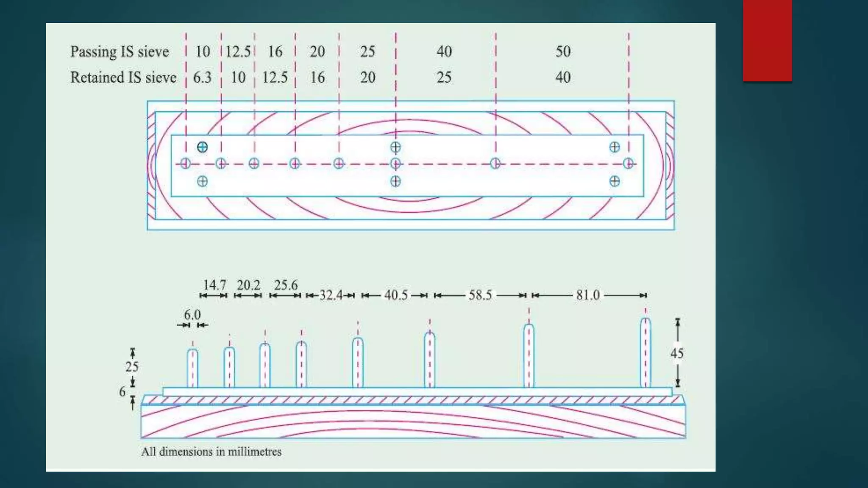The image size is (868, 488).
Task: Click the 'Passing IS sieve' label
Action: [x=120, y=52]
